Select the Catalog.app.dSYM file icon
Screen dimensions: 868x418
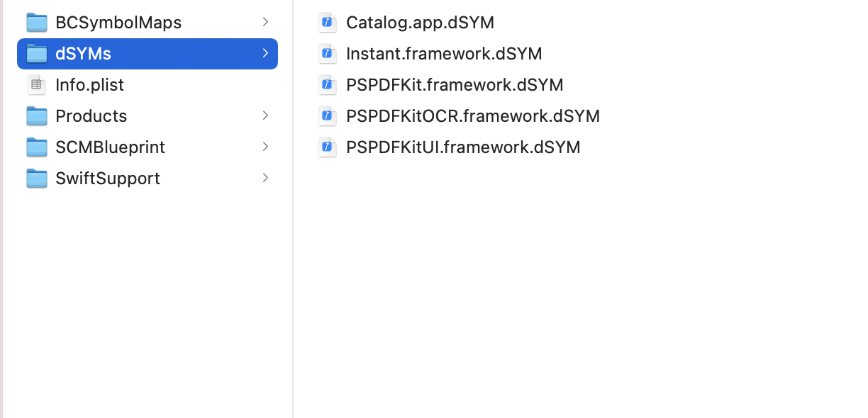pyautogui.click(x=327, y=22)
